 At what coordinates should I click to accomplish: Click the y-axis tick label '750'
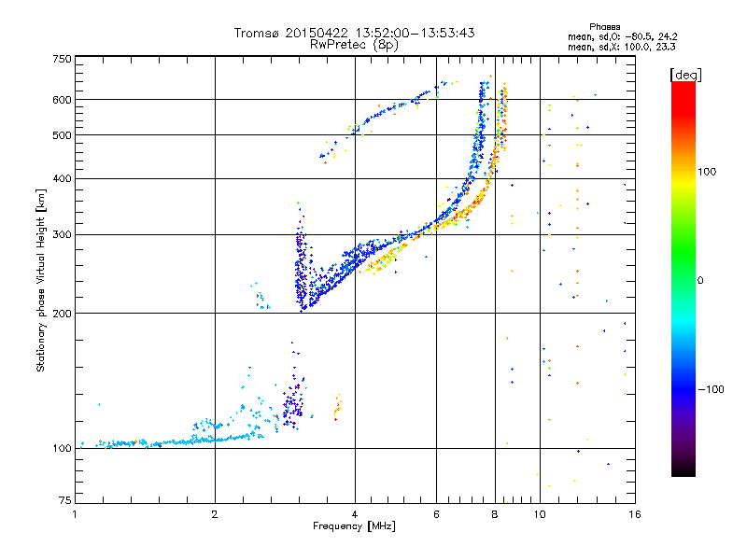62,59
